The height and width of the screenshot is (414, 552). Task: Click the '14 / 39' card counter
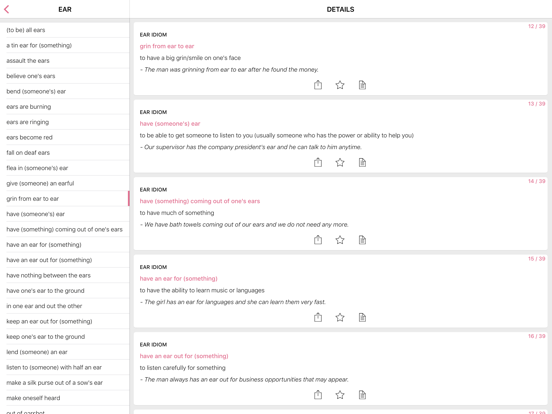pos(537,181)
